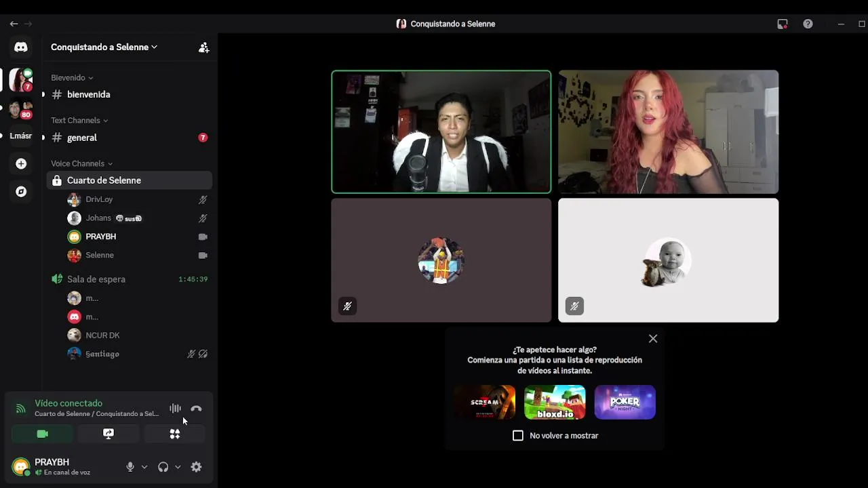Focus tile with baby photo avatar
The width and height of the screenshot is (868, 488).
point(669,260)
